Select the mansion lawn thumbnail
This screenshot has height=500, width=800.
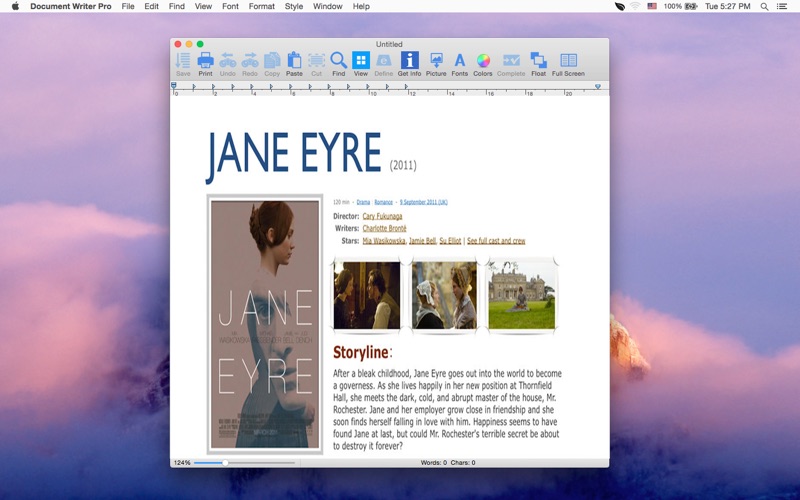click(x=521, y=295)
